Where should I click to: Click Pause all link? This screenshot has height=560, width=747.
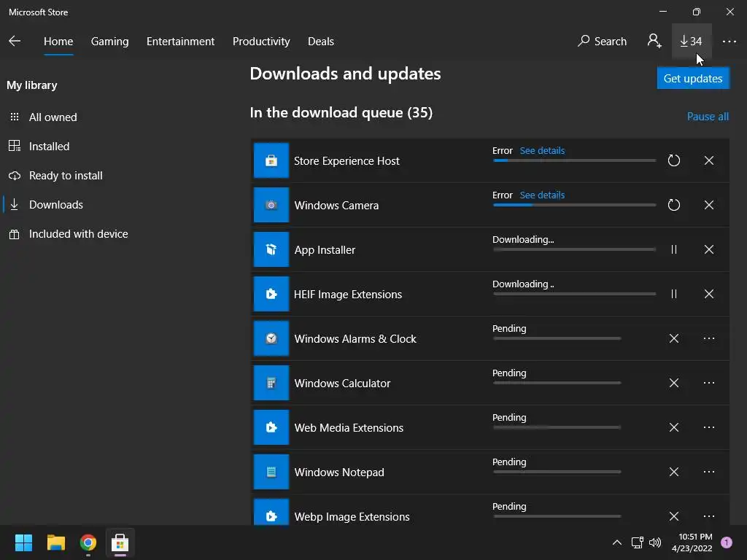click(x=708, y=117)
